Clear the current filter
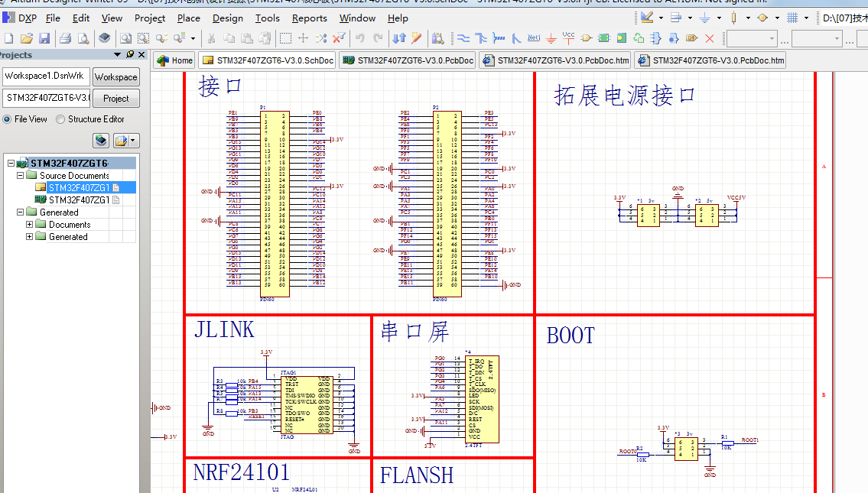 pos(339,38)
